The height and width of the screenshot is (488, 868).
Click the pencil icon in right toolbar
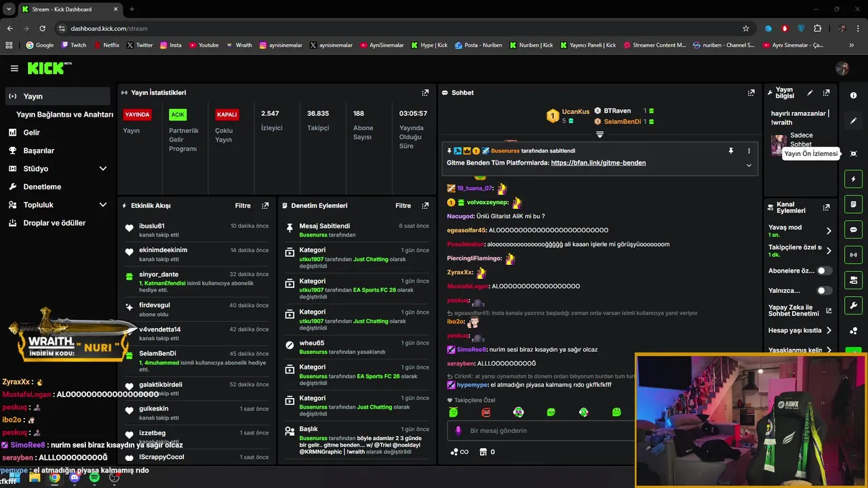coord(853,121)
